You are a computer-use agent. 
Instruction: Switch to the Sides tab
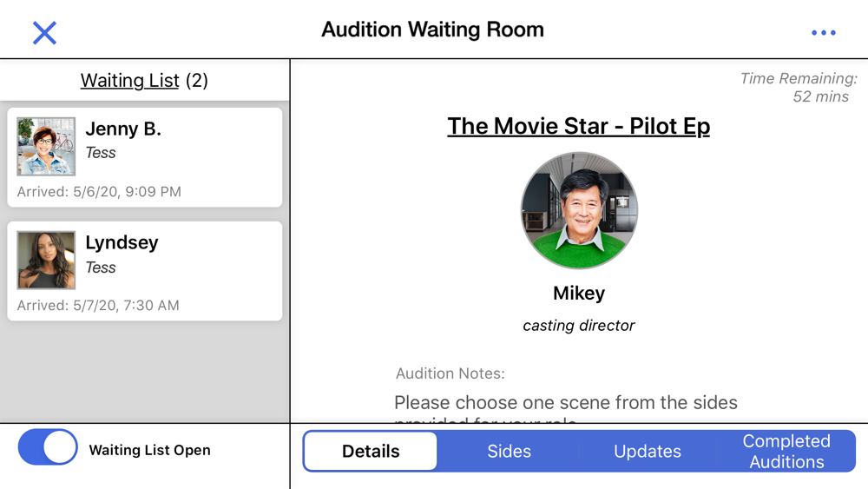coord(509,452)
